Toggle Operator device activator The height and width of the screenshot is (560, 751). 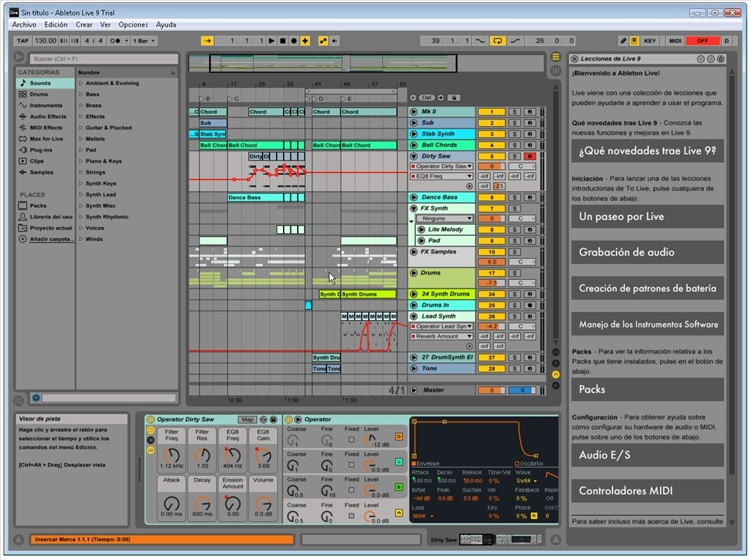[289, 419]
